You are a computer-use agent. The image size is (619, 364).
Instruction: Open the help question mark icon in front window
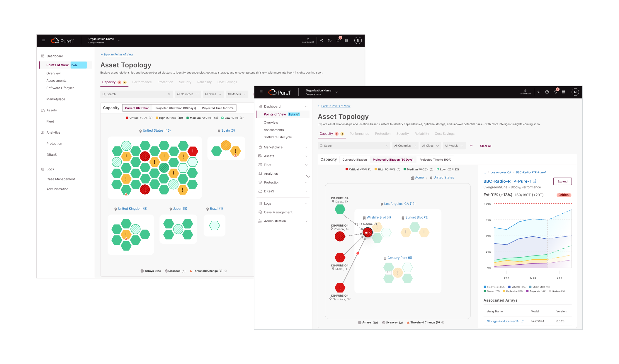point(547,92)
